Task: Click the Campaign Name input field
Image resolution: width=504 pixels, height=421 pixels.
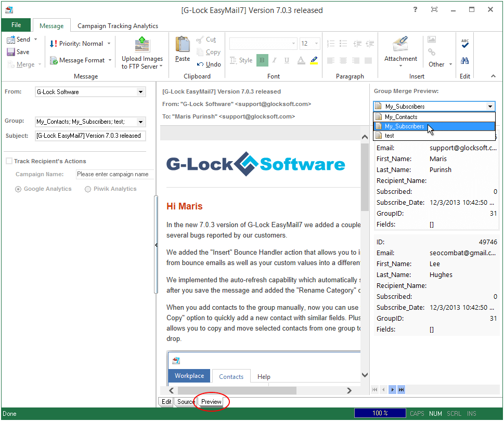Action: 114,174
